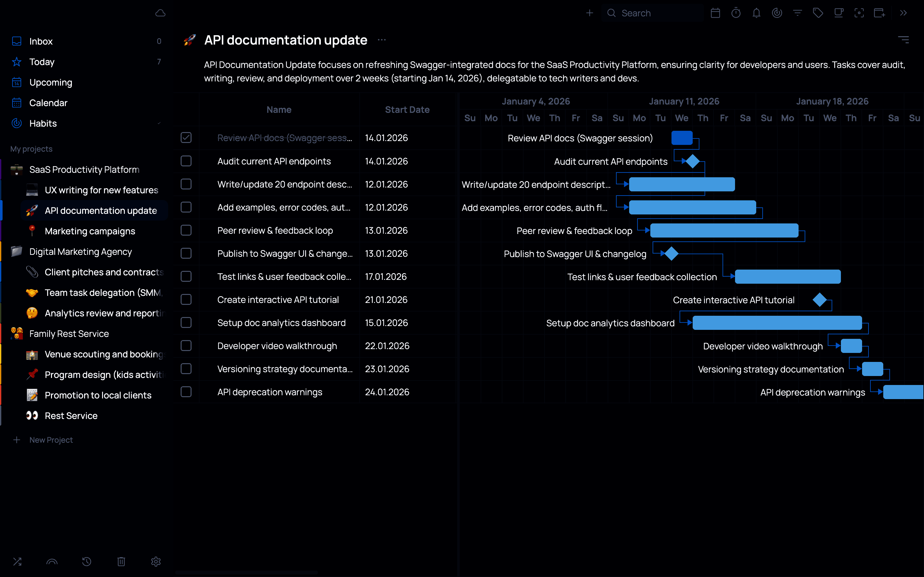This screenshot has width=924, height=577.
Task: Click the tag icon in top toolbar
Action: (x=818, y=13)
